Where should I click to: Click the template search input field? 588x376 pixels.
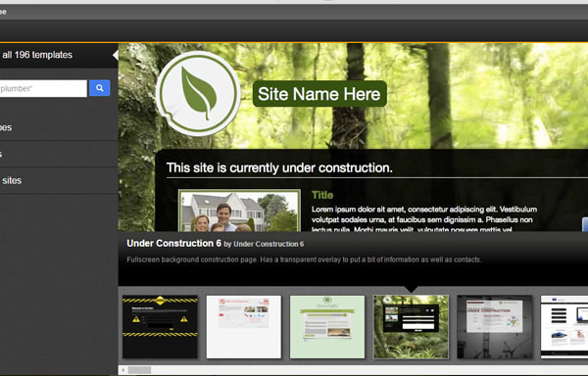tap(43, 88)
